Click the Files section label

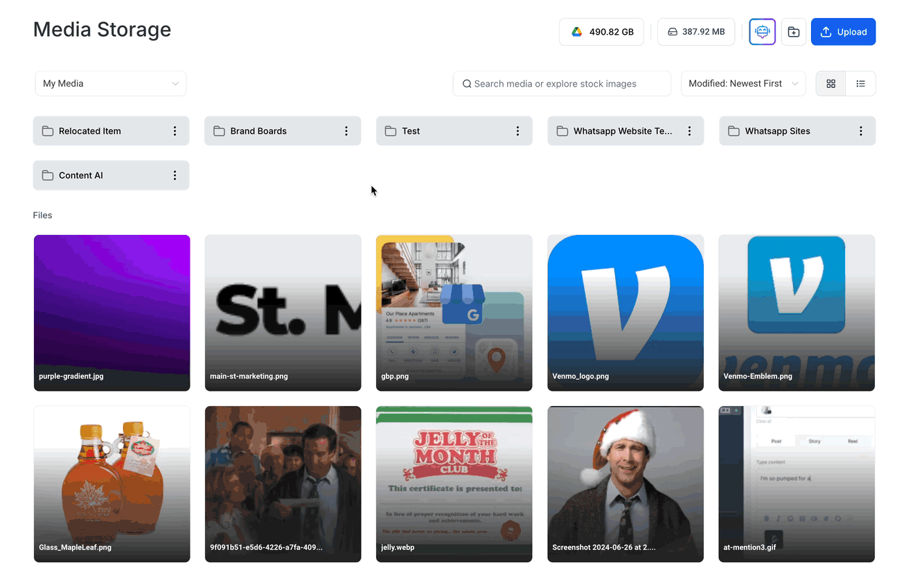point(42,216)
